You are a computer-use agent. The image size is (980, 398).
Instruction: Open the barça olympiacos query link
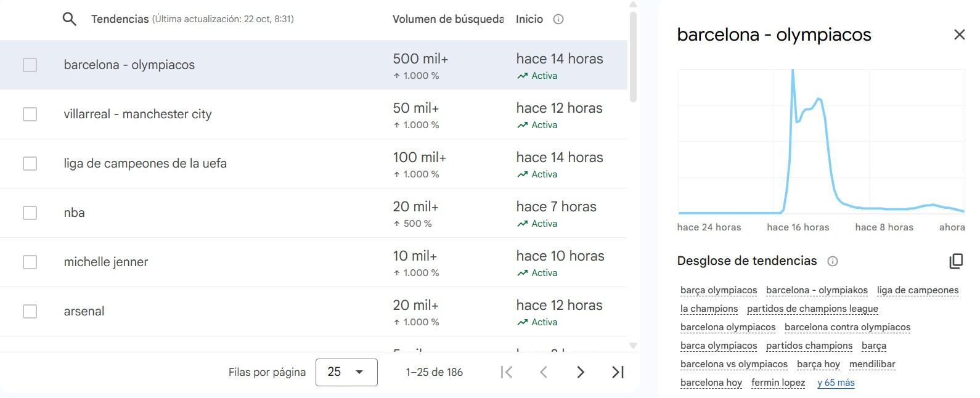coord(719,290)
